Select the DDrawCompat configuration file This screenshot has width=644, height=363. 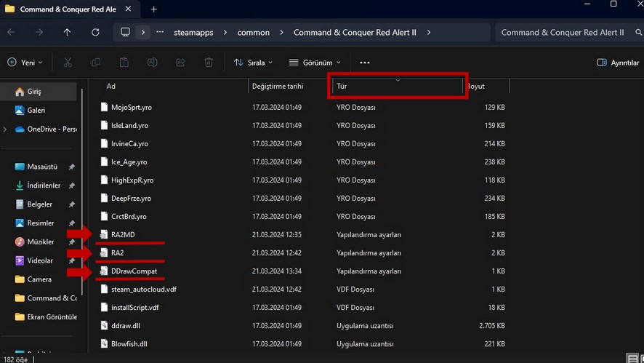click(134, 271)
